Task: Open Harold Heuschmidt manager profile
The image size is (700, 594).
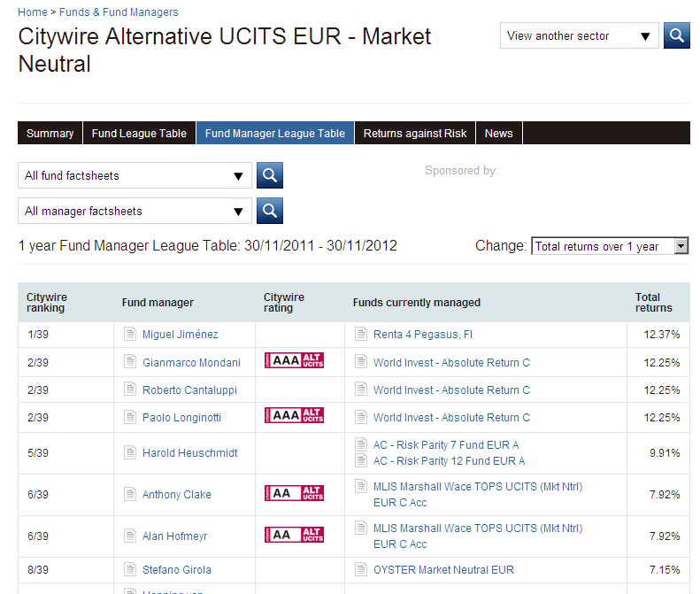Action: (x=189, y=453)
